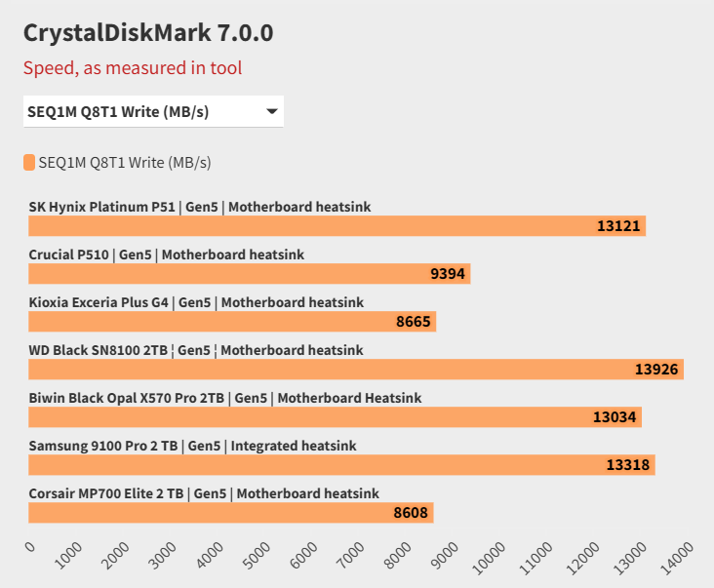Viewport: 714px width, 588px height.
Task: Click the orange legend color swatch
Action: click(x=29, y=162)
